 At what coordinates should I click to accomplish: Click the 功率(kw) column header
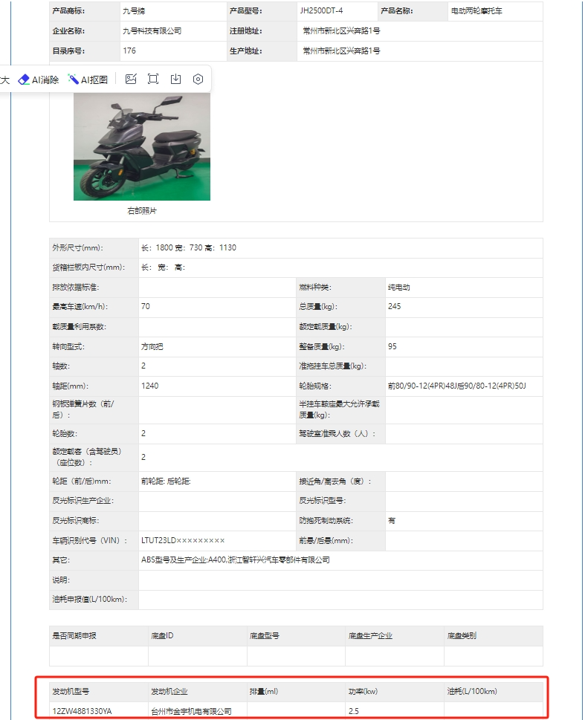pyautogui.click(x=363, y=691)
